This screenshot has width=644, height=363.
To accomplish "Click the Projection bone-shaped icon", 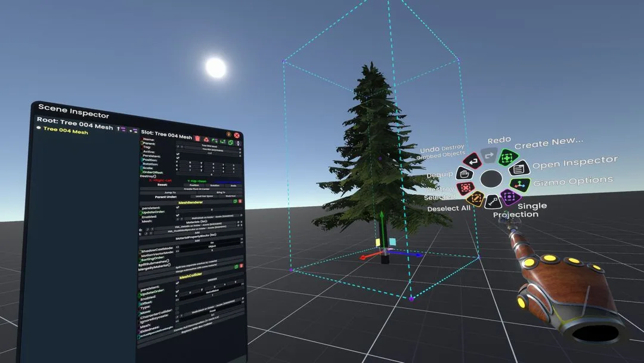I will [493, 201].
